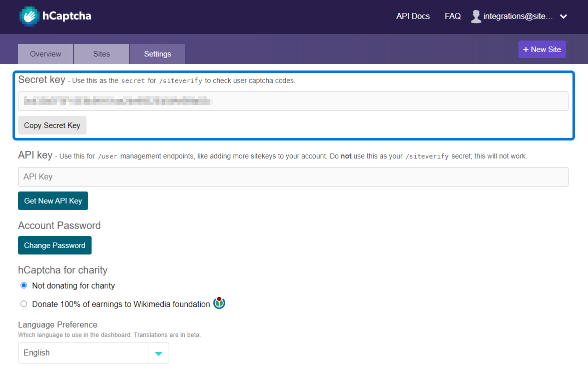Click the Secret key heading
Image resolution: width=588 pixels, height=381 pixels.
(42, 80)
